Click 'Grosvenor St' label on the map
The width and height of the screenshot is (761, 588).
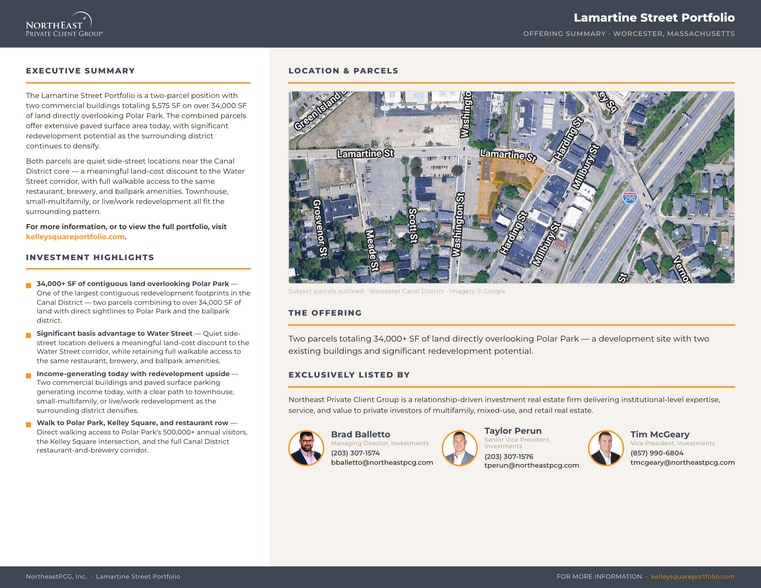point(318,228)
